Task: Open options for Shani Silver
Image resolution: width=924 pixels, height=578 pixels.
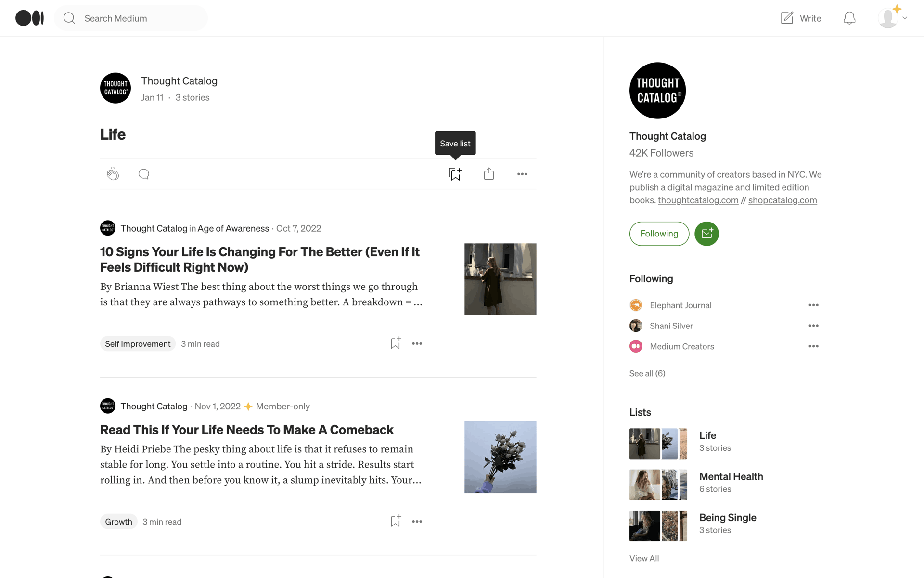Action: [813, 326]
